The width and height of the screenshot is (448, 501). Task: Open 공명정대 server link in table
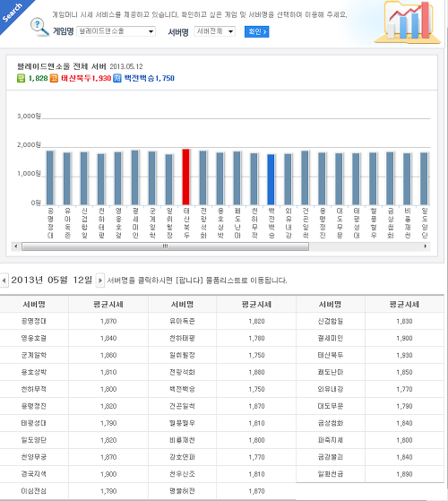34,321
